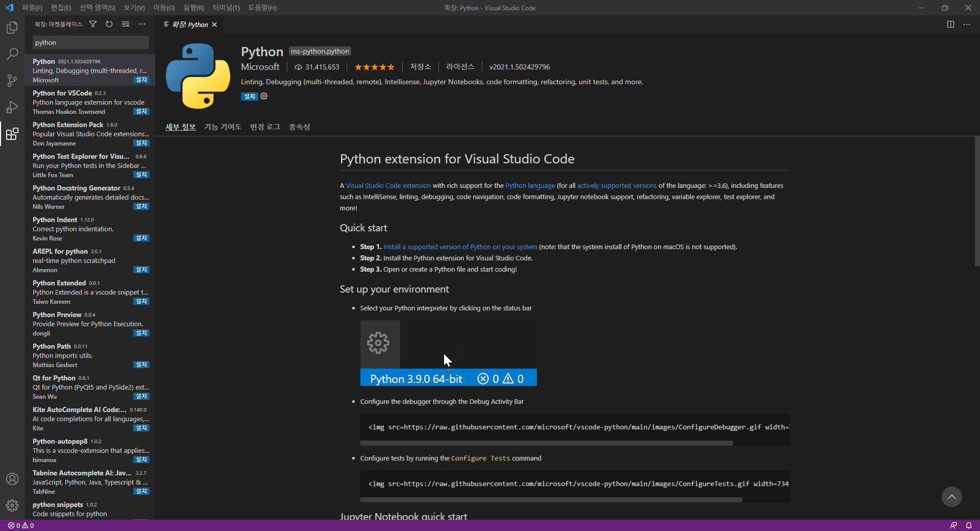Switch to the 기능 기여도 tab

pyautogui.click(x=223, y=127)
